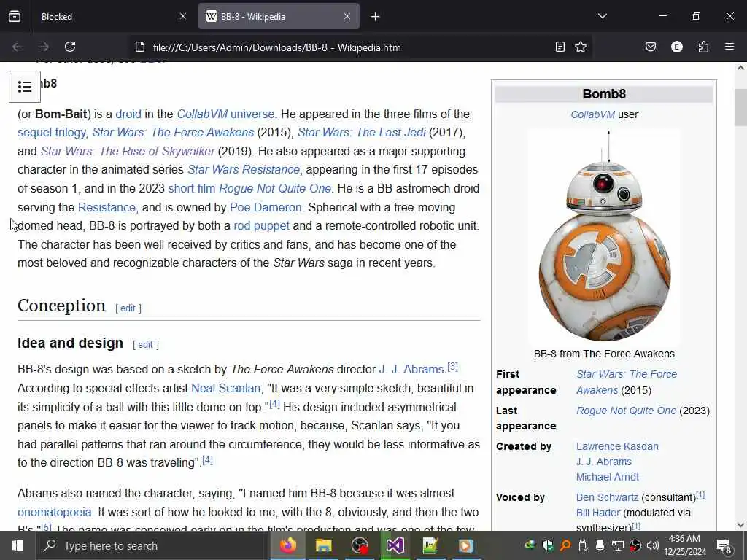Follow the short film link
The image size is (747, 560).
192,189
